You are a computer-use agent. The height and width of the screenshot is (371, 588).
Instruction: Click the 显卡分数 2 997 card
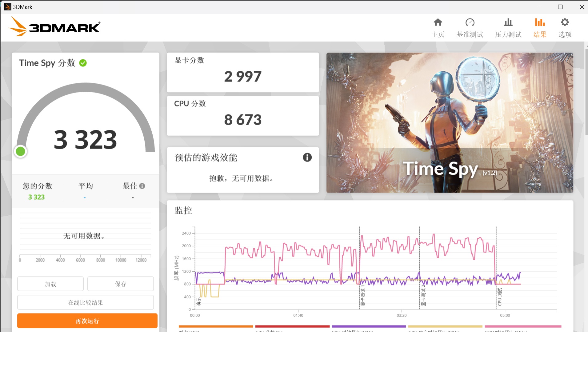point(243,72)
